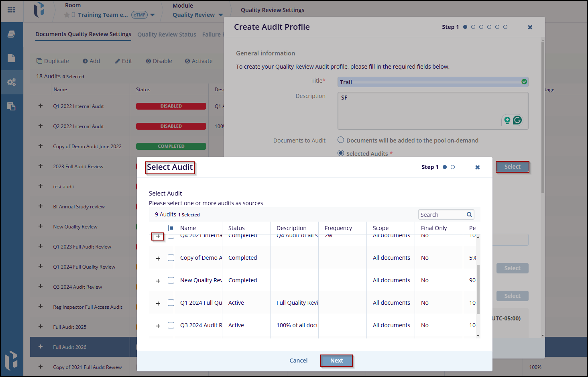Image resolution: width=588 pixels, height=377 pixels.
Task: Select 'Documents will be added on-demand' radio
Action: click(341, 140)
